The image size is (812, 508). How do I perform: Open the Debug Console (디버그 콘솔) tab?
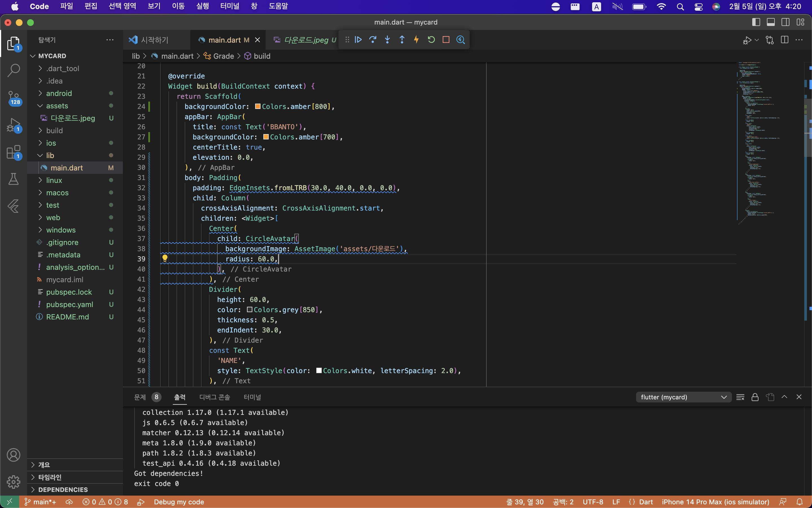pyautogui.click(x=215, y=397)
